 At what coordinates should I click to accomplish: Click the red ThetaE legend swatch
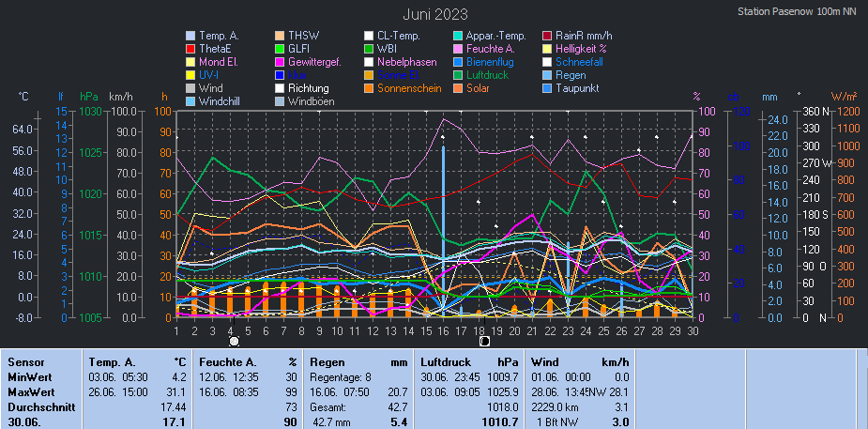tap(190, 49)
